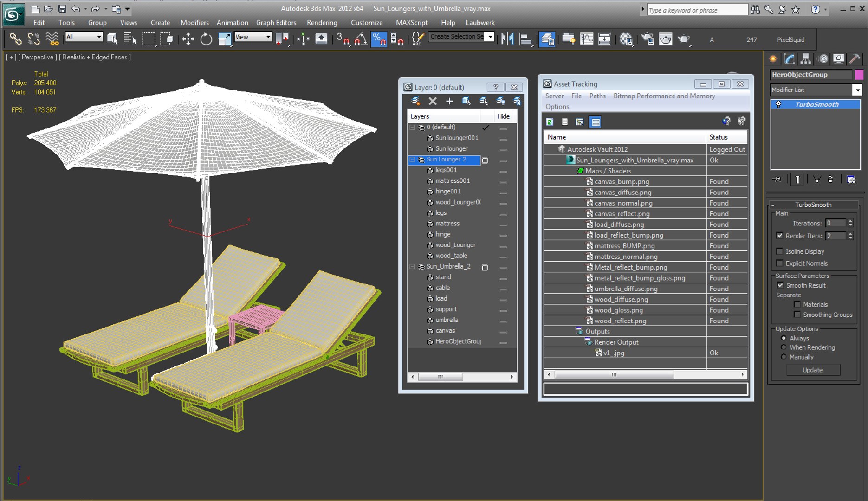Click the Select and Link tool
This screenshot has width=868, height=501.
tap(15, 39)
